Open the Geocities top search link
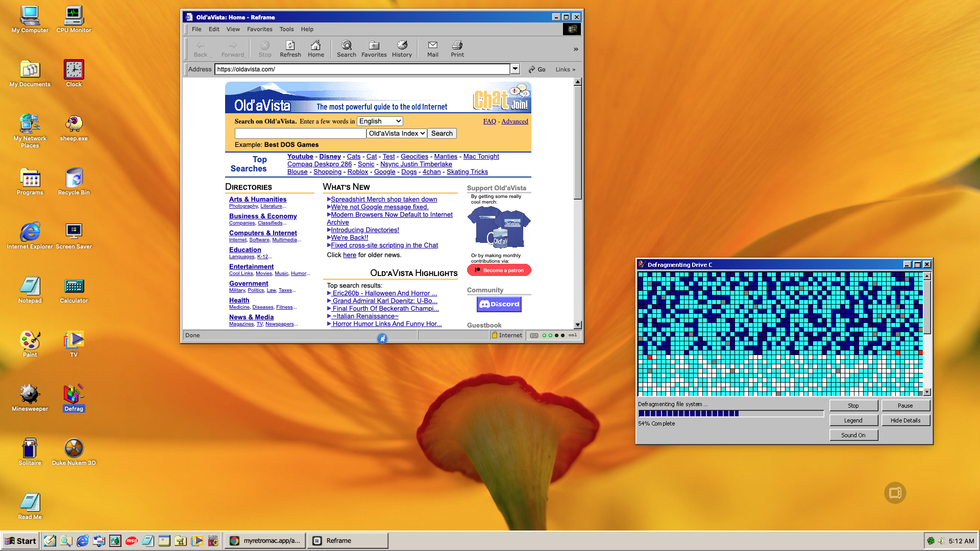Screen dimensions: 980x551 tap(414, 157)
